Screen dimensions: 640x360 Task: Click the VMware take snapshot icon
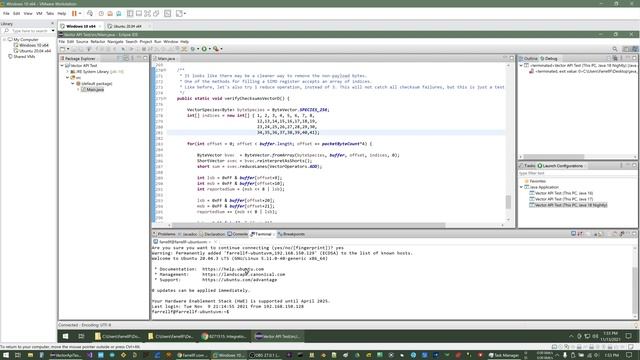tap(101, 13)
